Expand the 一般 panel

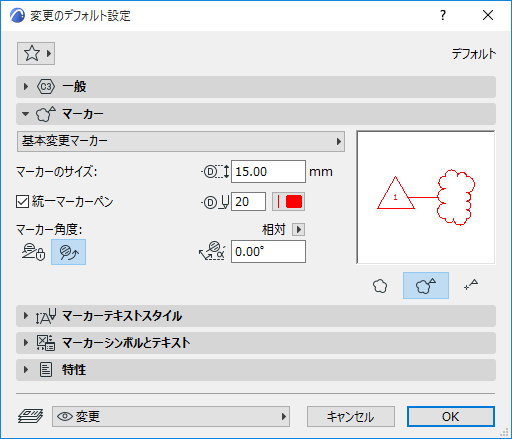pos(256,87)
